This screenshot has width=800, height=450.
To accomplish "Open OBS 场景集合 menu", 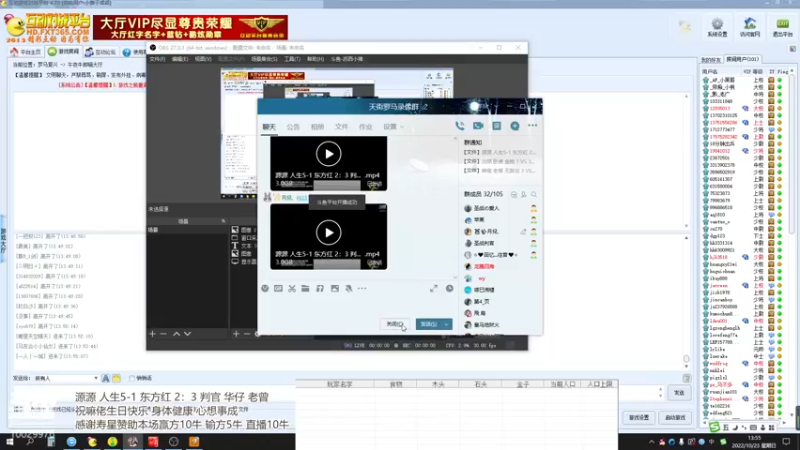I will [x=264, y=59].
